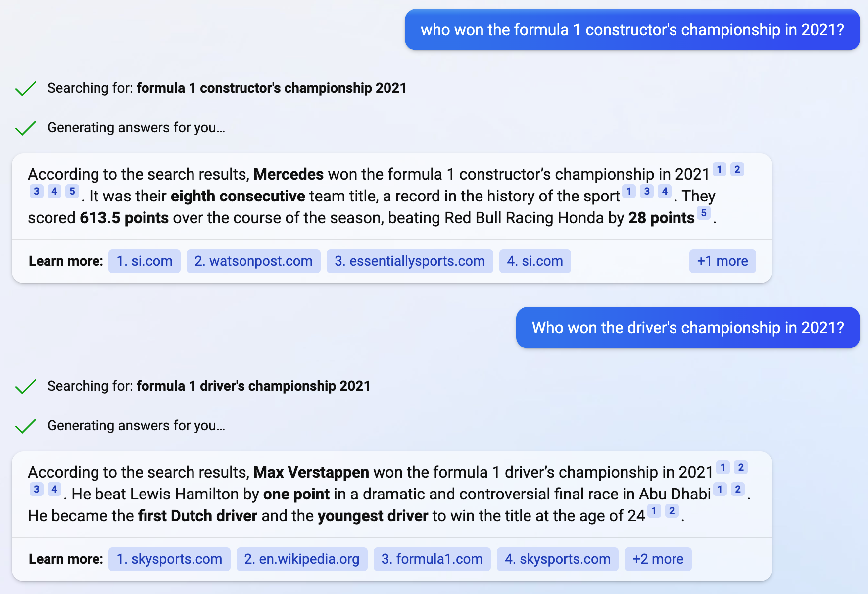Click the constructor's championship question bubble
Viewport: 868px width, 594px height.
pos(632,30)
